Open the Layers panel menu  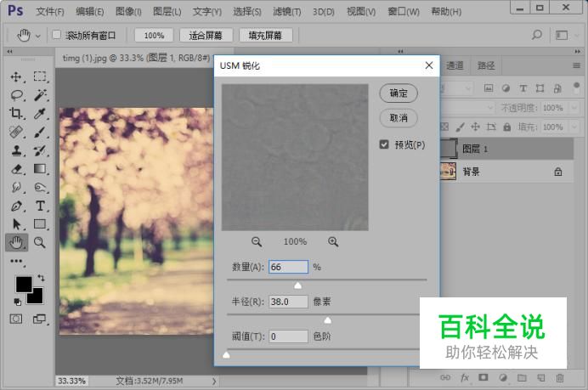click(x=576, y=66)
